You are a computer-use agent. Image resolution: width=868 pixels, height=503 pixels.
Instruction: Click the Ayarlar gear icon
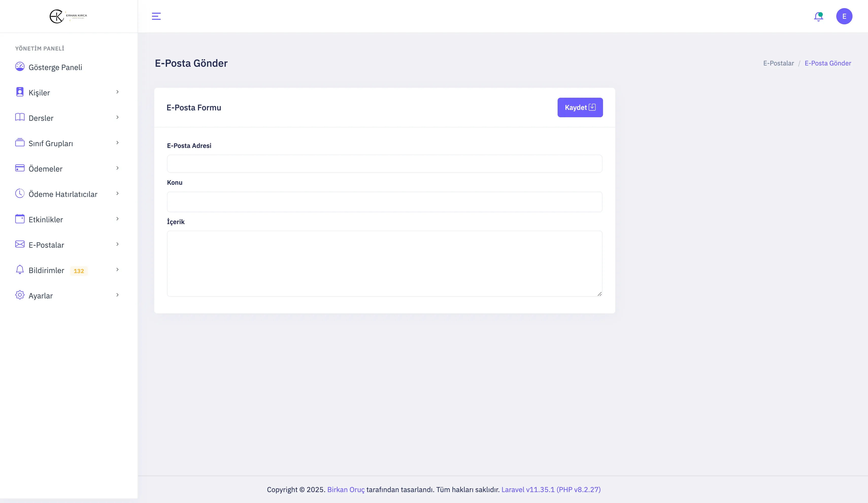20,295
